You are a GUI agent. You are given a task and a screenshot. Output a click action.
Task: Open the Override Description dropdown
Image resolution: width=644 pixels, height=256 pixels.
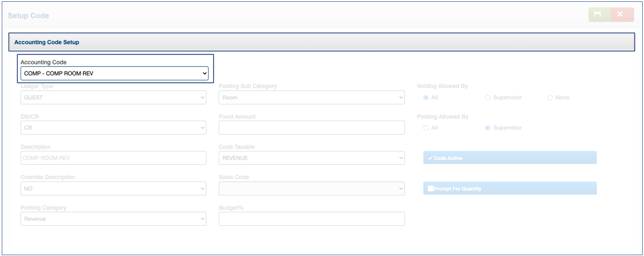coord(113,189)
